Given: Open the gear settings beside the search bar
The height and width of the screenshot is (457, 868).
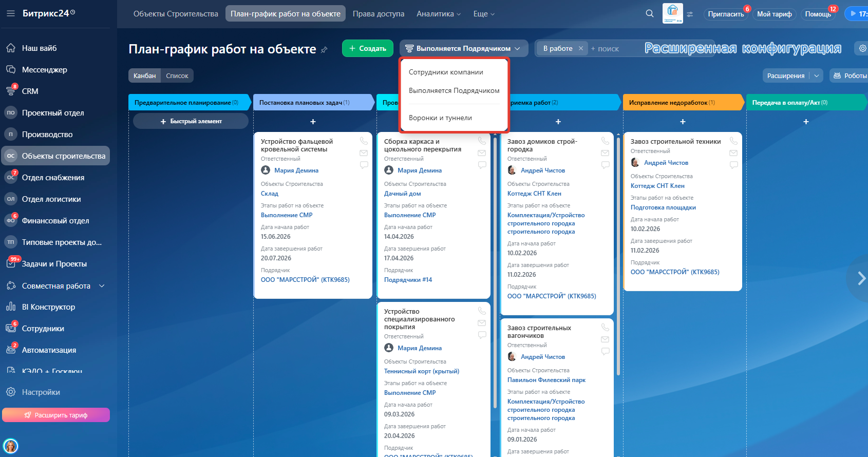Looking at the screenshot, I should click(x=862, y=48).
